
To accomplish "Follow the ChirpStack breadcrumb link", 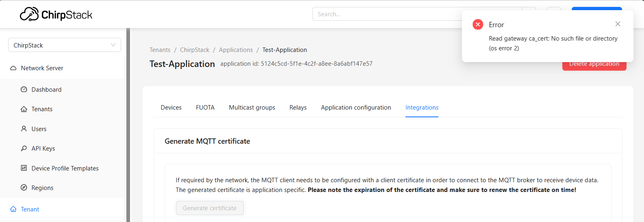I will pos(195,50).
